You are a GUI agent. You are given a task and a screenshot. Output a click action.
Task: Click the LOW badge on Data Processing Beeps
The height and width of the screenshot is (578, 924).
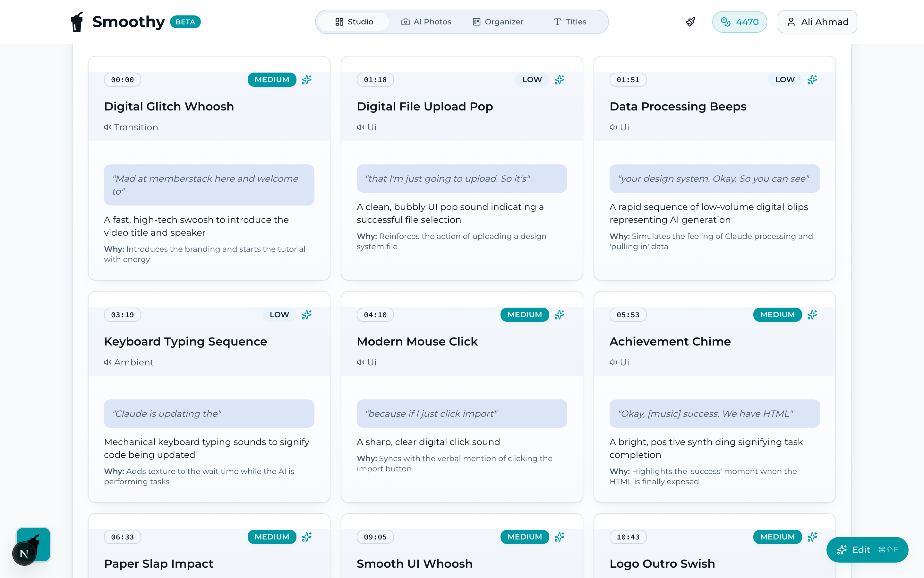pyautogui.click(x=785, y=80)
